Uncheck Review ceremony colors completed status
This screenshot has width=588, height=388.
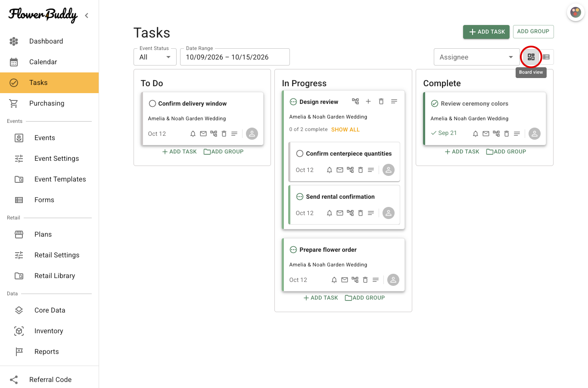coord(435,103)
